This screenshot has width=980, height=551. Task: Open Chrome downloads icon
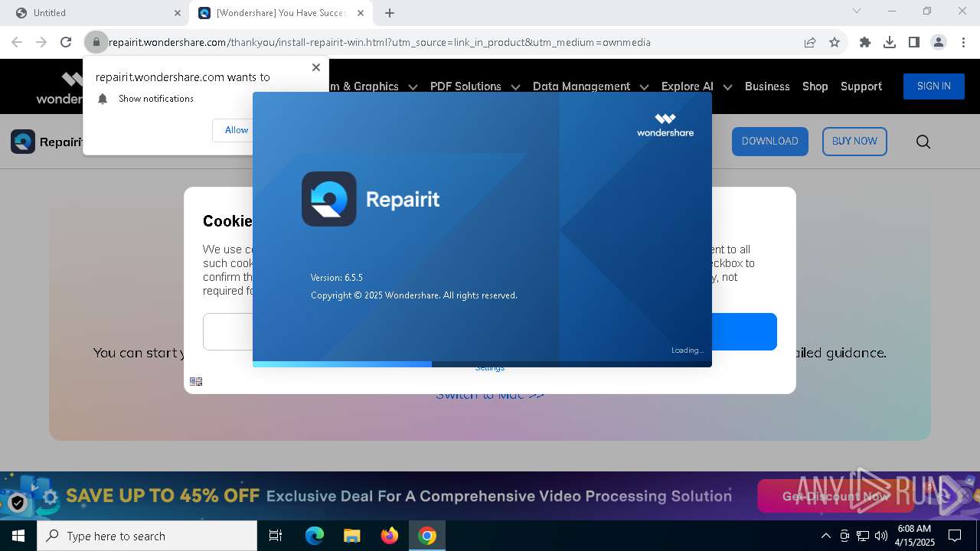coord(890,42)
